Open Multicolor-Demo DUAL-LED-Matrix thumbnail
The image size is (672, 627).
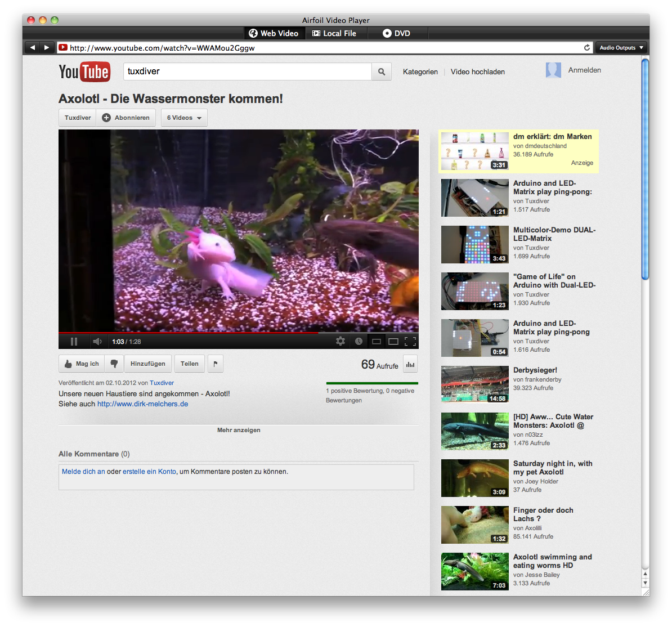tap(475, 245)
